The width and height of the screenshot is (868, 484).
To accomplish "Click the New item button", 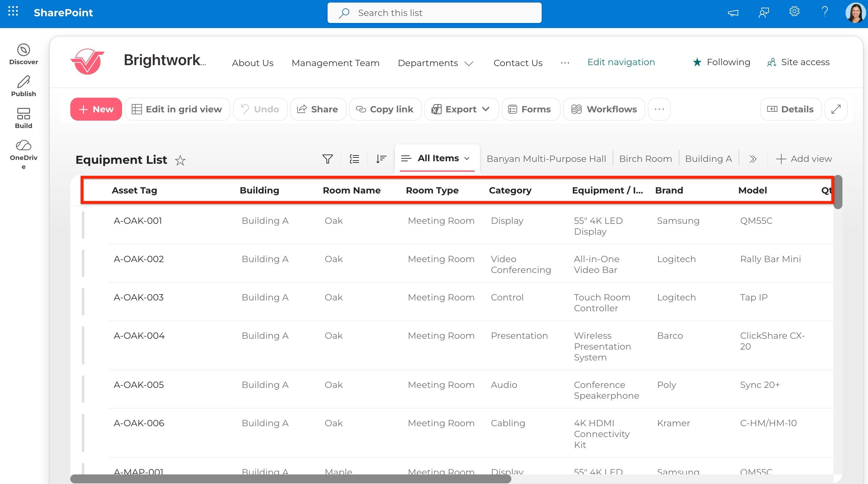I will 96,109.
